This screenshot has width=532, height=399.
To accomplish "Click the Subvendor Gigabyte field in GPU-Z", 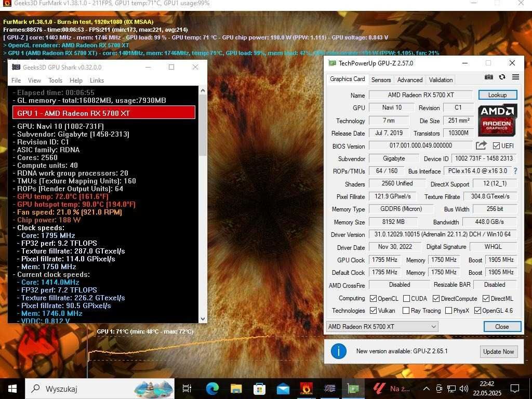I will (x=394, y=158).
